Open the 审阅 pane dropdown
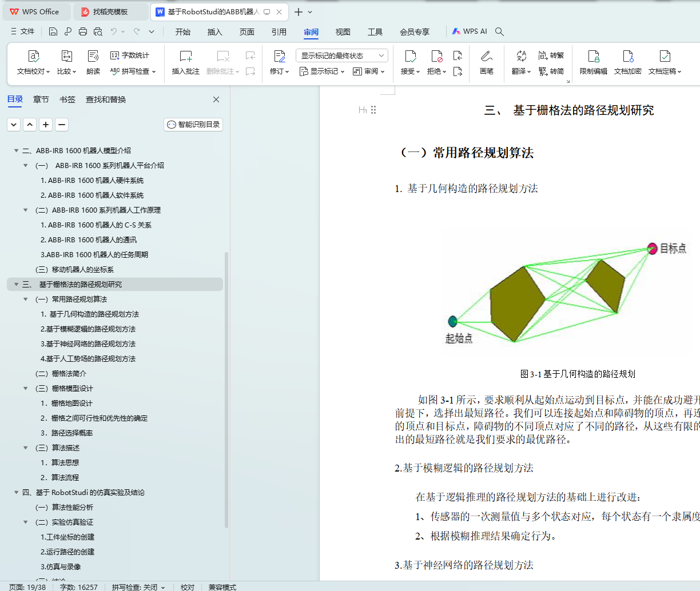This screenshot has width=700, height=591. (x=369, y=71)
